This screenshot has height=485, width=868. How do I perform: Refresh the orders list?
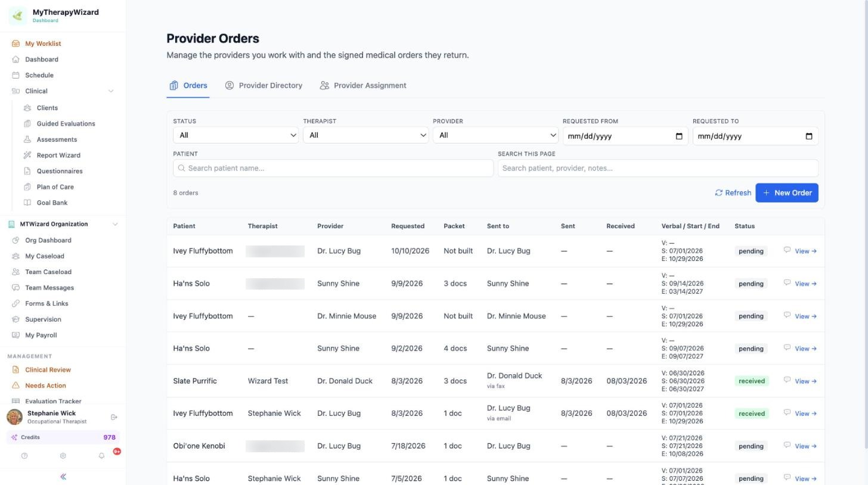[x=733, y=192]
